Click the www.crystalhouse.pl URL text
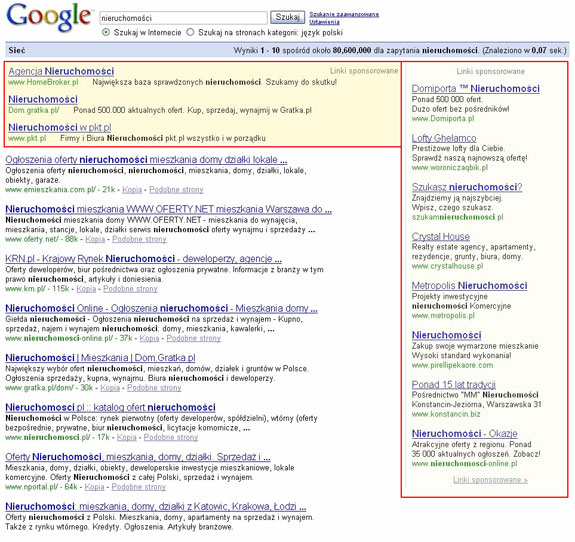Screen dimensions: 575x542 [447, 266]
